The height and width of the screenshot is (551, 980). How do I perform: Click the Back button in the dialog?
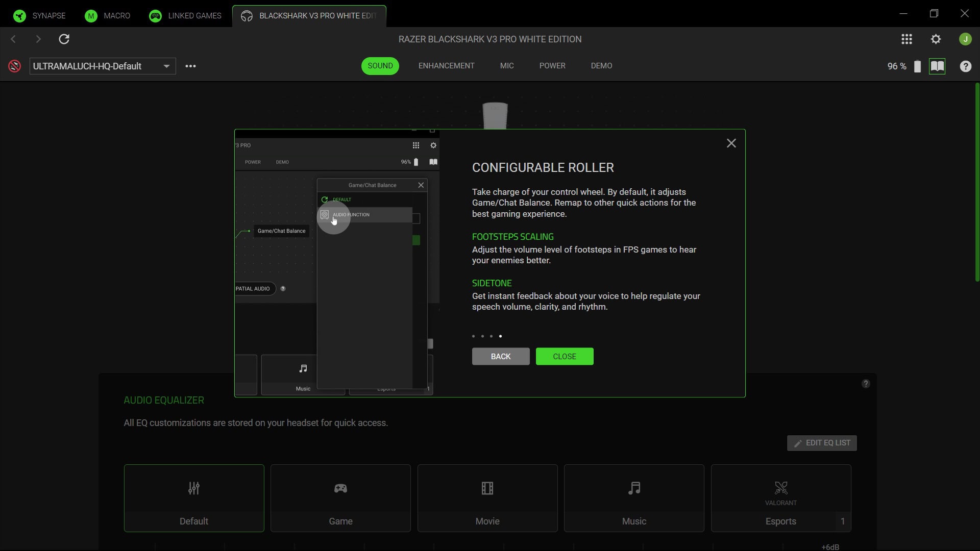501,357
